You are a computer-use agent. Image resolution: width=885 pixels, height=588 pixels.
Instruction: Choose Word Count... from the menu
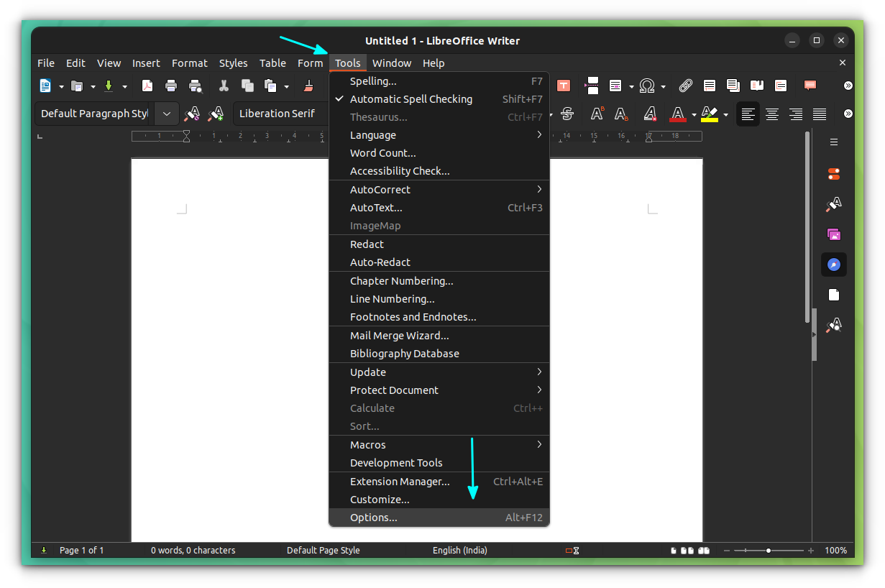(439, 153)
